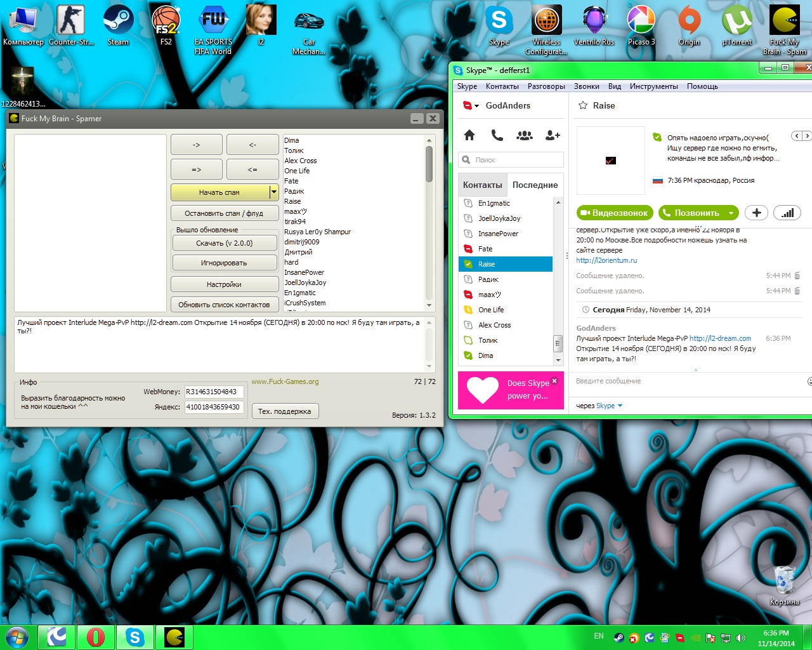Screen dimensions: 812x650
Task: Click the Steam icon in system tray
Action: [619, 638]
